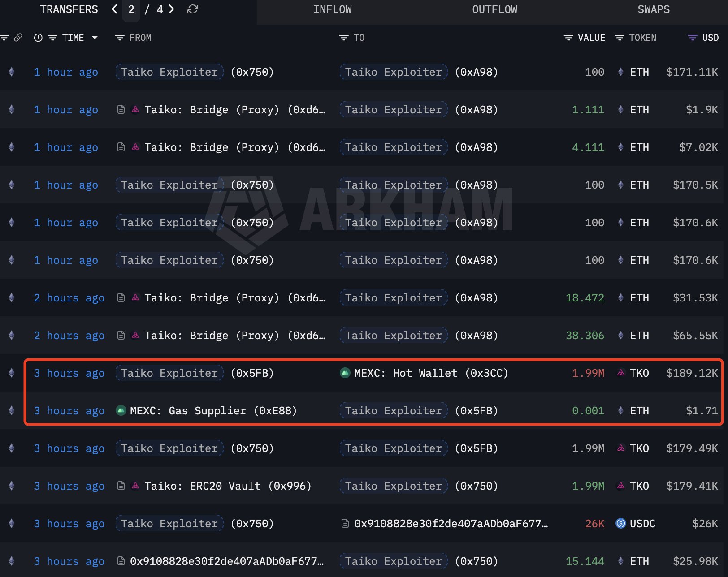Click the MEXC logo icon of Gas Supplier
The width and height of the screenshot is (728, 577).
click(x=121, y=410)
